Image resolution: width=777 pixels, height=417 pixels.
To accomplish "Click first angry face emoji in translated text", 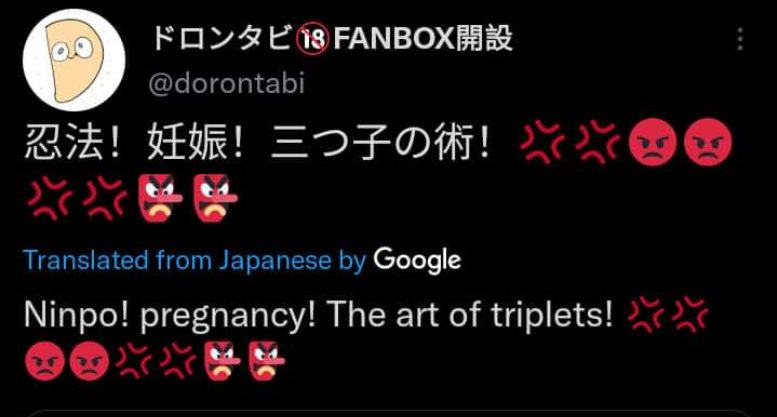I will point(45,361).
